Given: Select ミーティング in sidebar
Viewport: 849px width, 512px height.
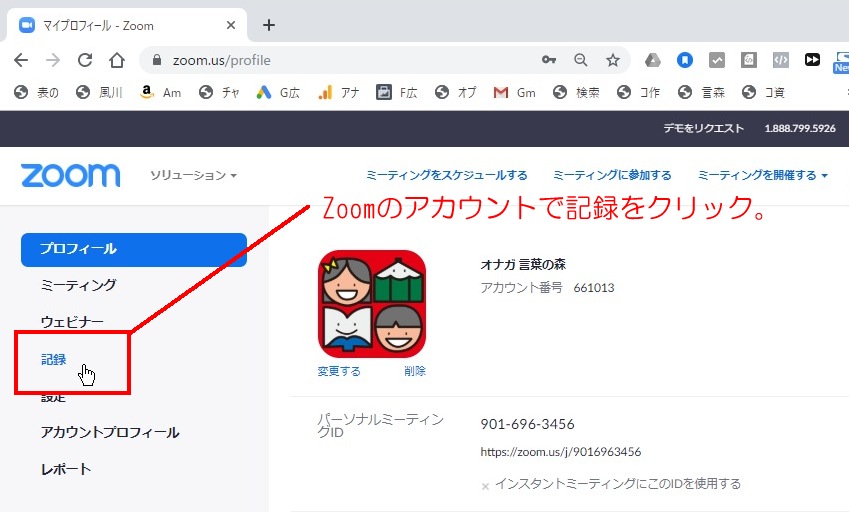Looking at the screenshot, I should tap(78, 285).
